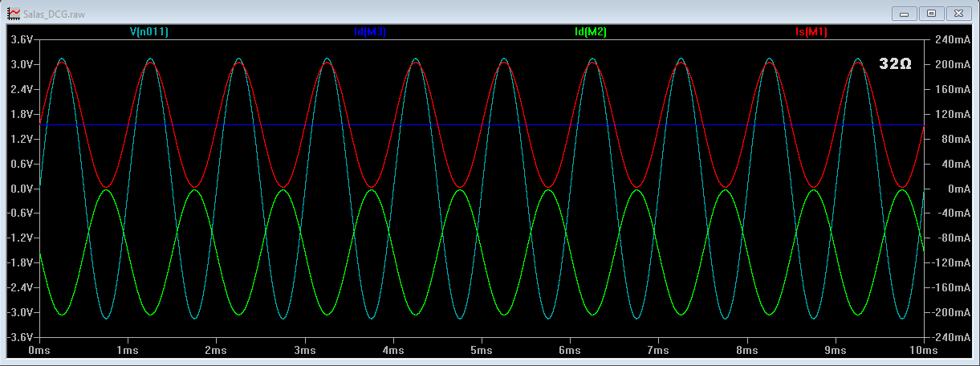Screen dimensions: 980x366
Task: Maximize the Salas_DCG.raw window
Action: point(932,14)
